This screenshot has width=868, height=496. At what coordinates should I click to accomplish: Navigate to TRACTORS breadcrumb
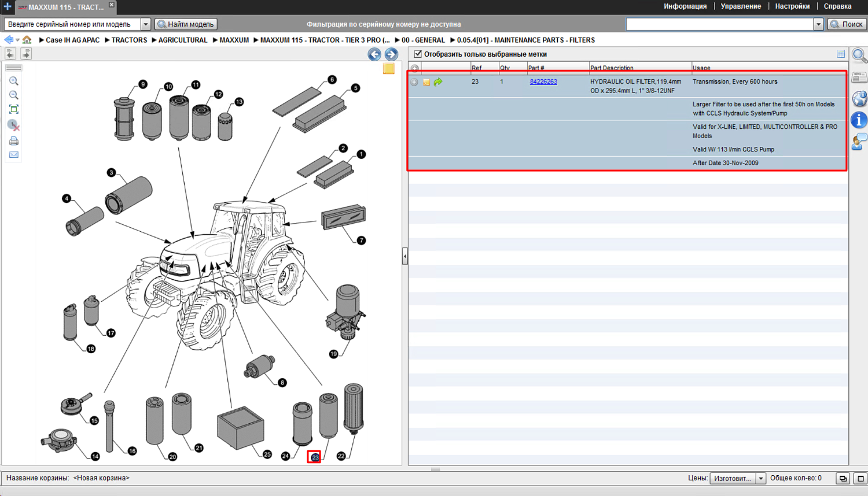point(129,40)
